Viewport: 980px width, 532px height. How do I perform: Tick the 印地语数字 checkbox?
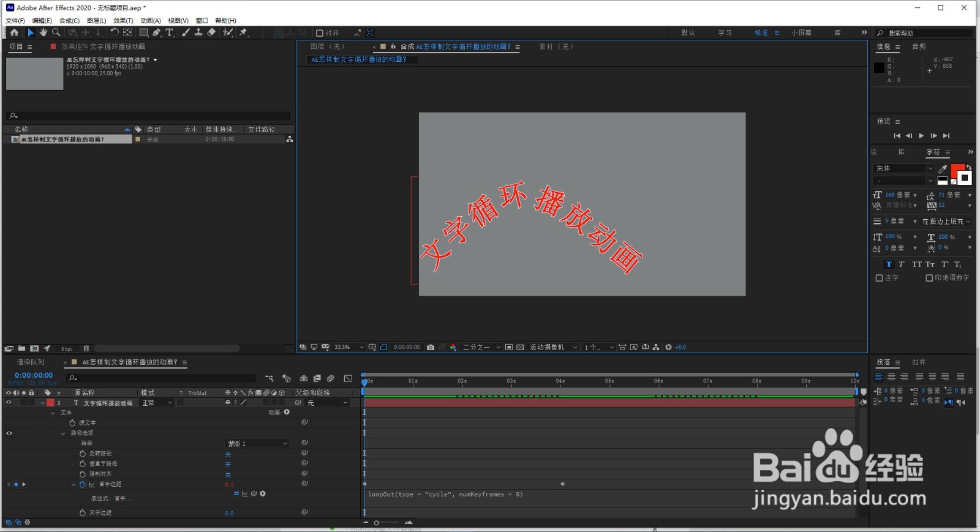(929, 278)
